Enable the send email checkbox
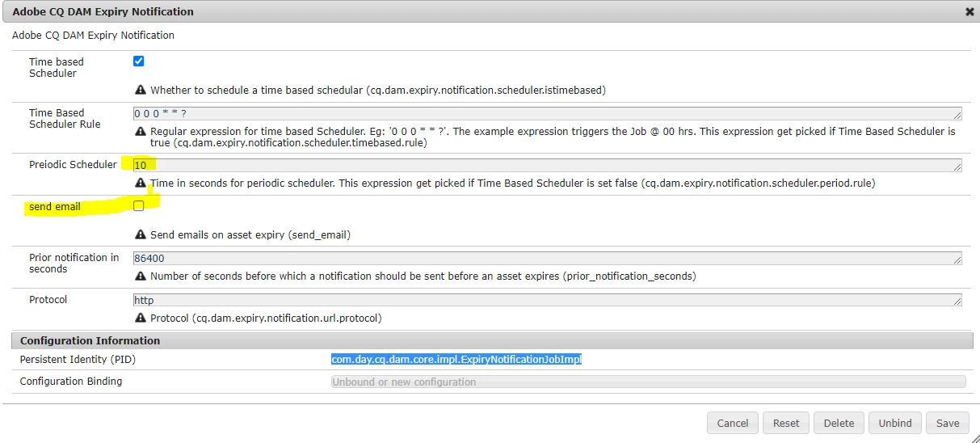 pyautogui.click(x=138, y=206)
